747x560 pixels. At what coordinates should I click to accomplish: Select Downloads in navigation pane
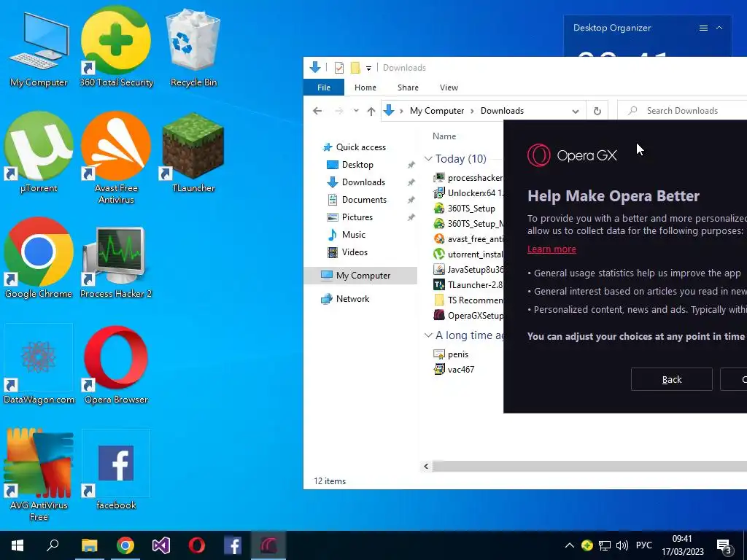pos(356,182)
